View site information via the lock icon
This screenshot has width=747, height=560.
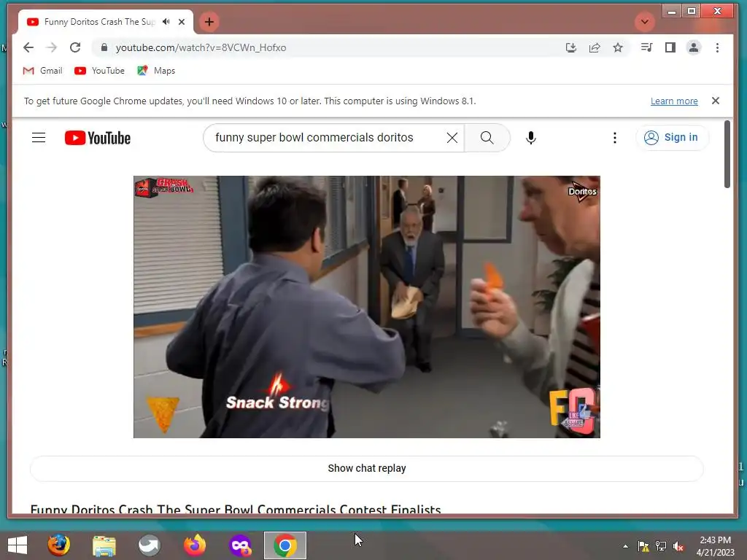[104, 47]
